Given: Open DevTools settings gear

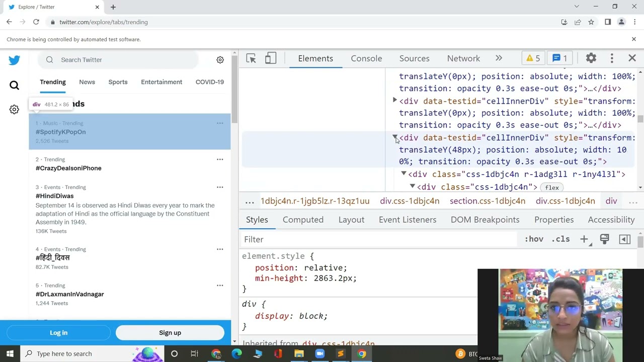Looking at the screenshot, I should (x=591, y=58).
